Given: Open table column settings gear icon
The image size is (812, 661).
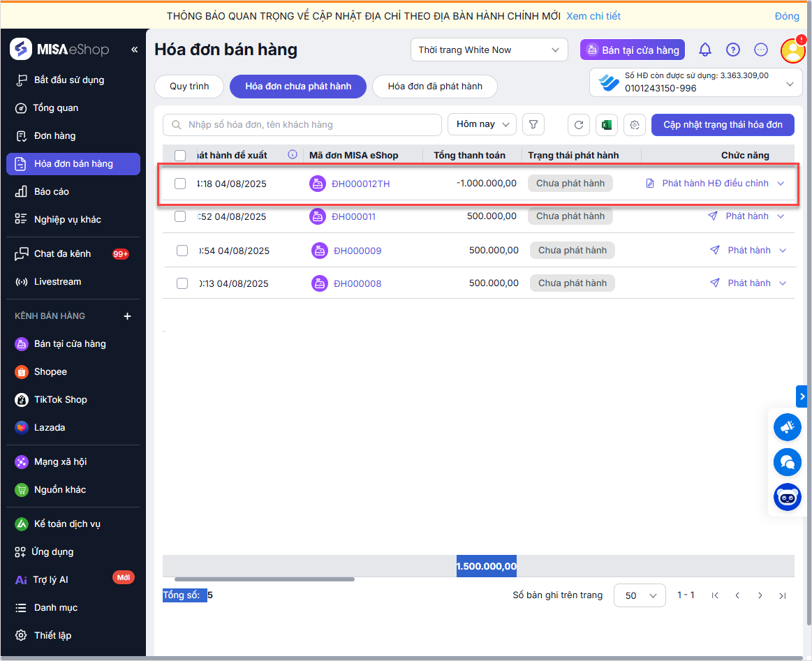Looking at the screenshot, I should 635,125.
